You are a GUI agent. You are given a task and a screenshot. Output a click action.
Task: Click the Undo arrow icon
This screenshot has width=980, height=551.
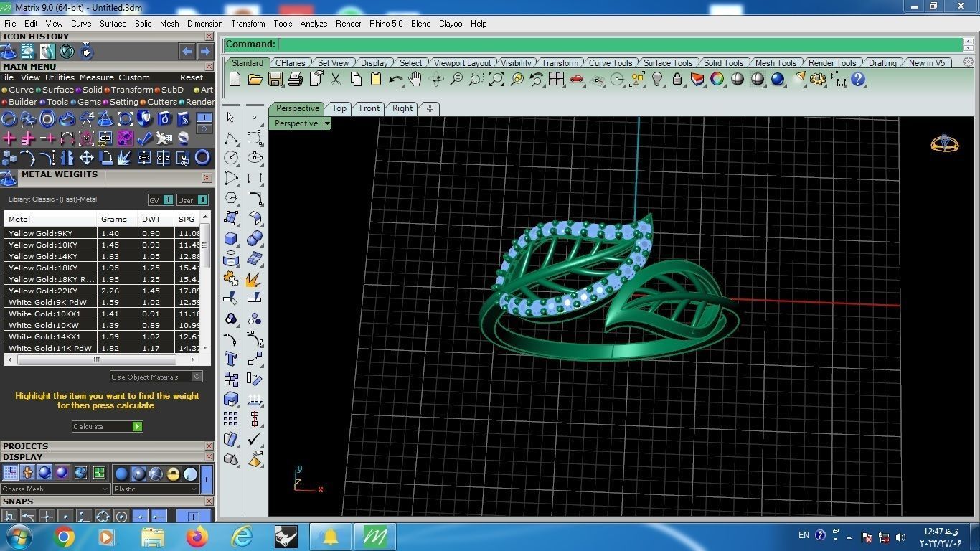point(395,80)
